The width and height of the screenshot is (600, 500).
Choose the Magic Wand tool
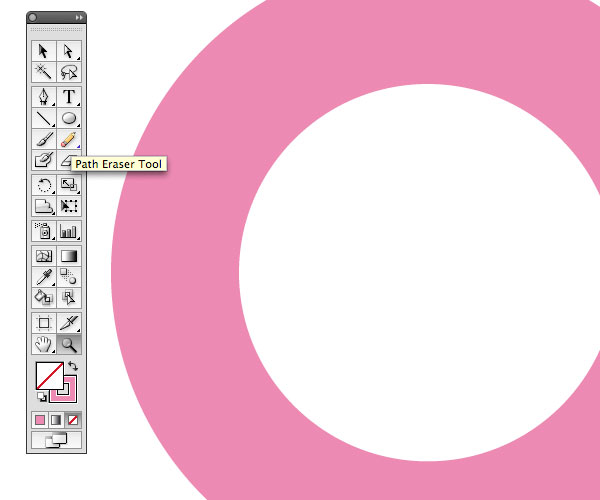pyautogui.click(x=44, y=72)
